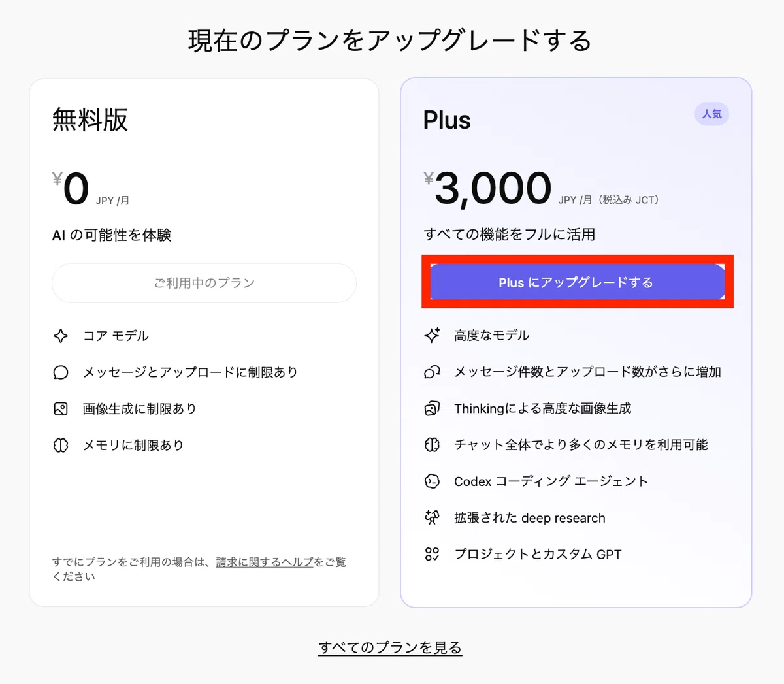Click the ご利用中のプラン button
The image size is (784, 684).
204,283
